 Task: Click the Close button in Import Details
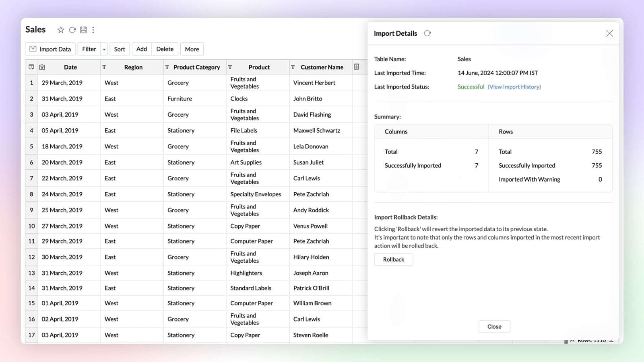click(x=494, y=327)
